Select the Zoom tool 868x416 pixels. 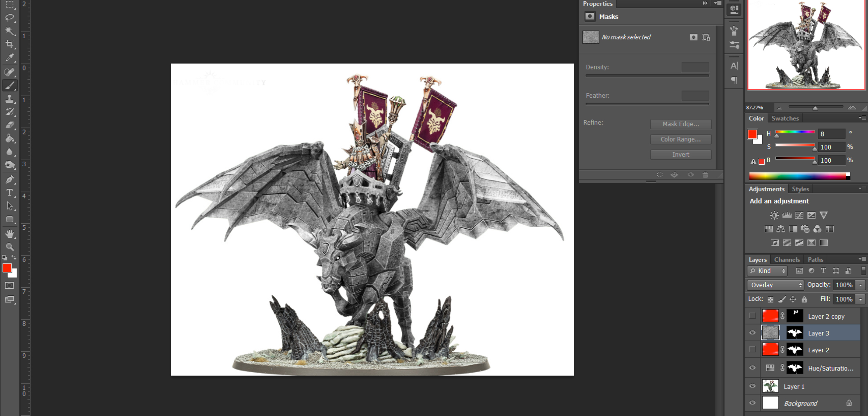[9, 247]
